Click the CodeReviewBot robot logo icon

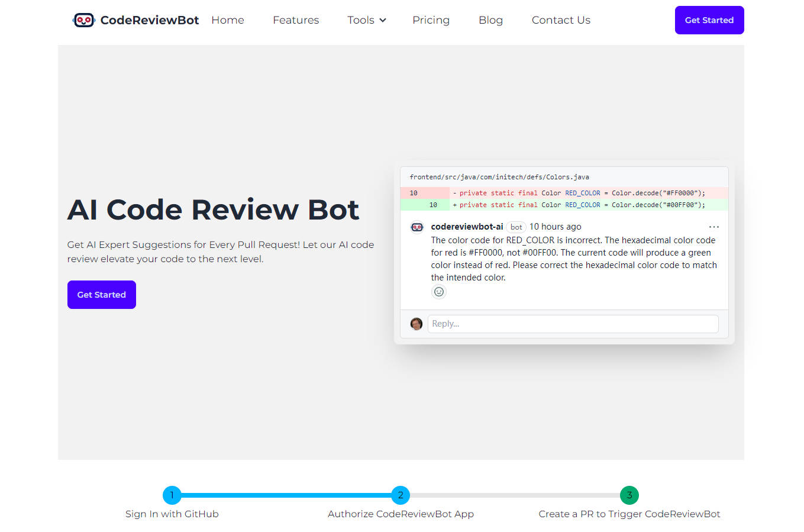coord(84,20)
